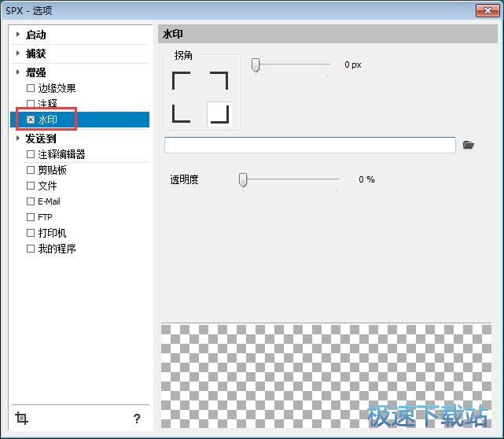Open the 启动 settings category
Viewport: 504px width, 439px height.
[x=35, y=35]
